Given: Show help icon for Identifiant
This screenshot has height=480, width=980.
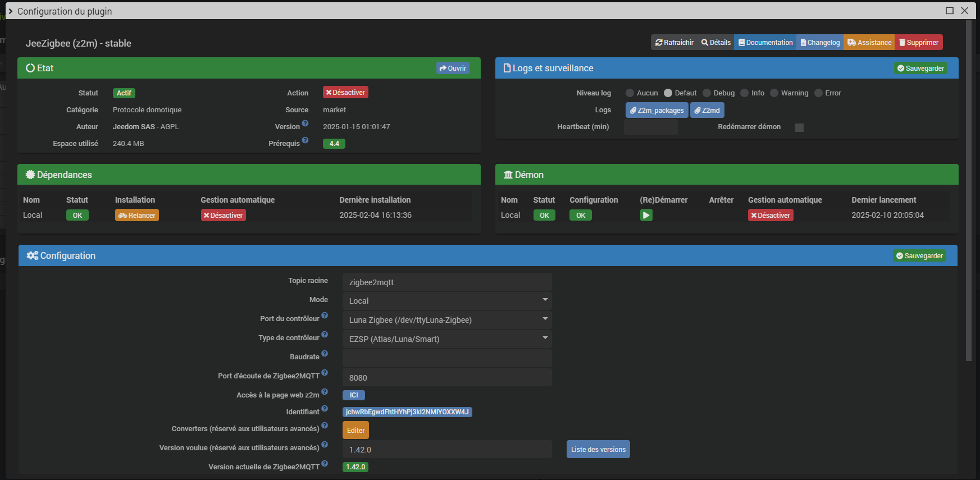Looking at the screenshot, I should pyautogui.click(x=325, y=409).
